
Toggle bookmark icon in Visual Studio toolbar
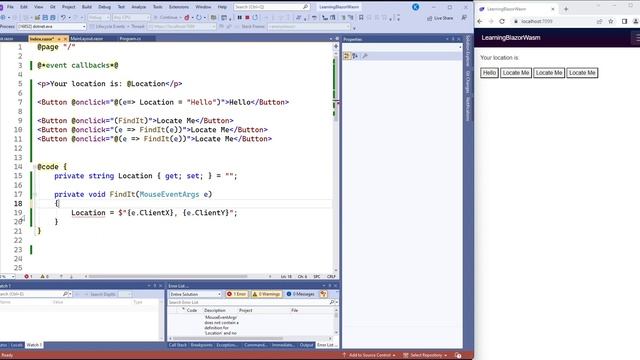361,18
